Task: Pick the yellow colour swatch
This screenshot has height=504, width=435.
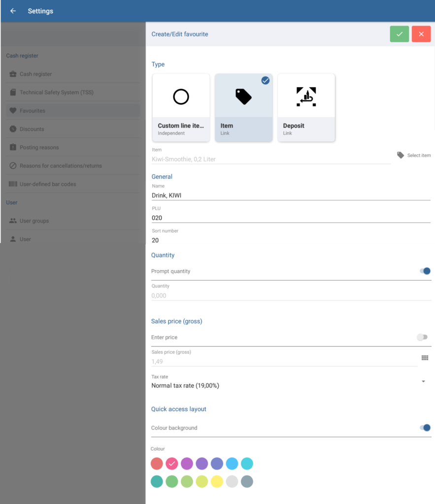Action: click(217, 481)
